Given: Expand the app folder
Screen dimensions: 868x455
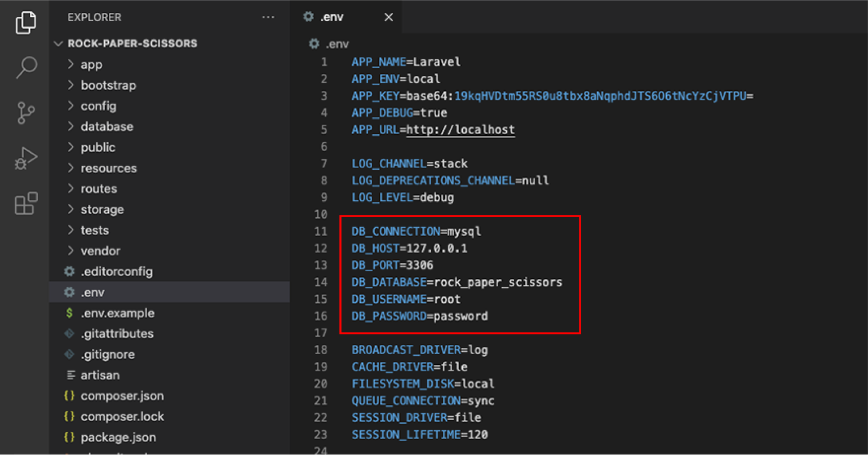Looking at the screenshot, I should click(170, 64).
